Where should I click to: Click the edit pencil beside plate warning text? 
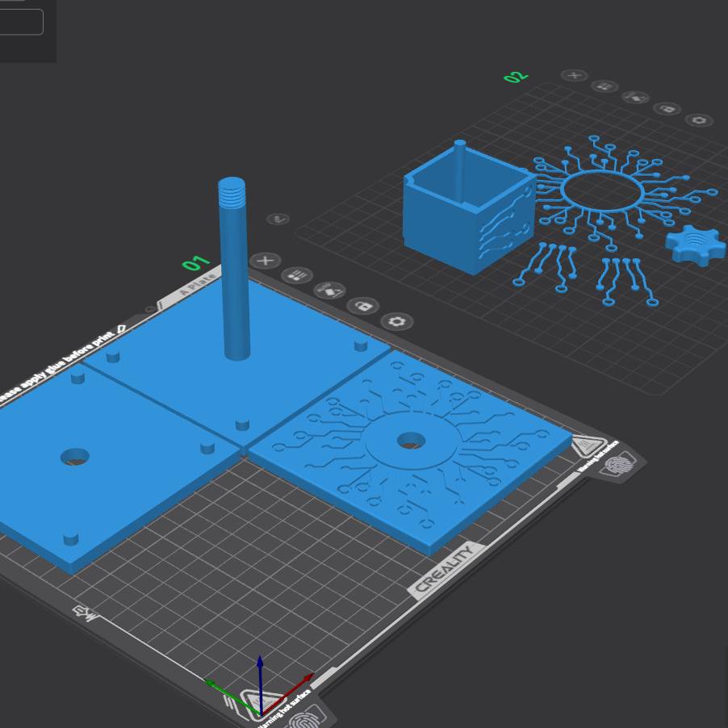(121, 328)
